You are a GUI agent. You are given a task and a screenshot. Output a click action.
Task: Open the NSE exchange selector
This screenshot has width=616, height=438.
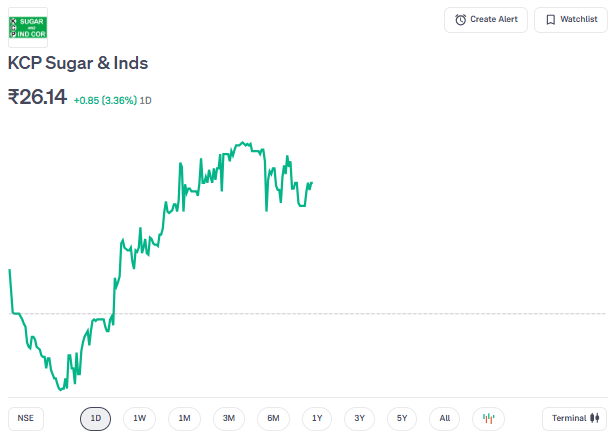(x=26, y=418)
